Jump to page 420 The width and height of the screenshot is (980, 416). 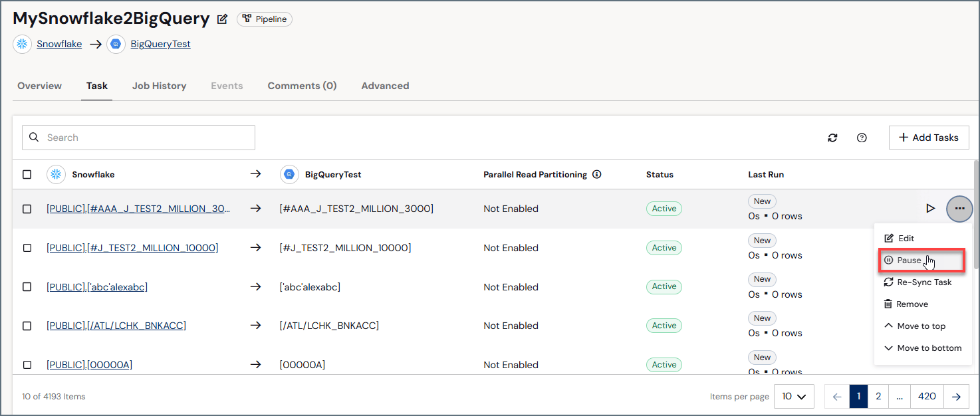(927, 396)
